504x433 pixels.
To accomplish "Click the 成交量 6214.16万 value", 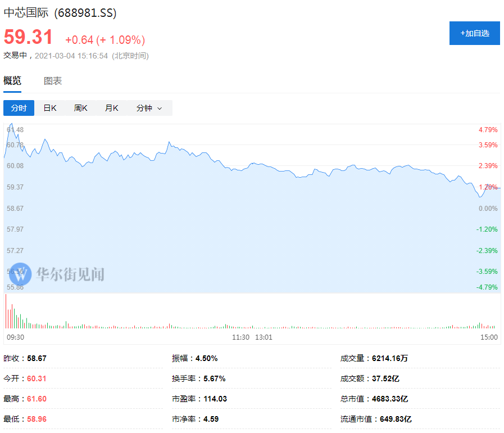I will point(389,358).
